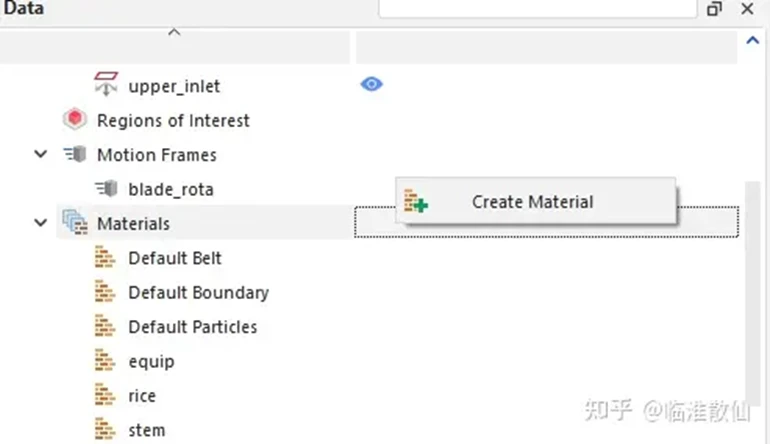The height and width of the screenshot is (444, 770).
Task: Undock the Data panel with float button
Action: click(714, 9)
